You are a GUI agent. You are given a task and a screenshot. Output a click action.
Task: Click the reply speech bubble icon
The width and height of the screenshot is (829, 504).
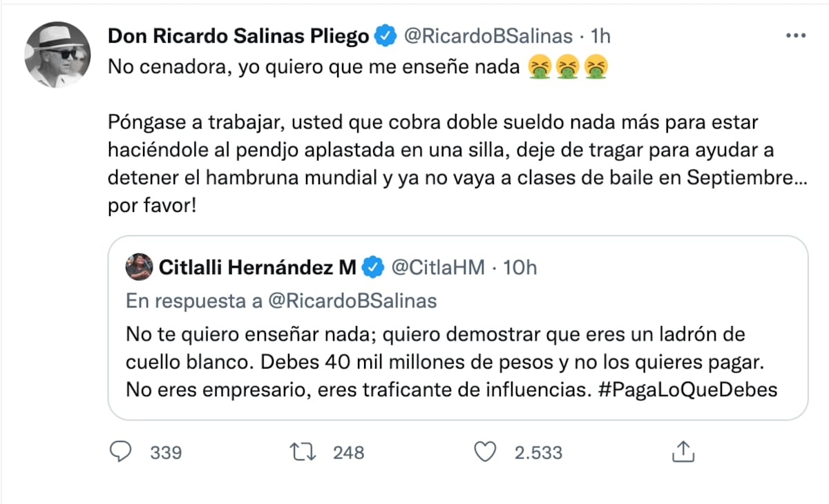[x=122, y=452]
